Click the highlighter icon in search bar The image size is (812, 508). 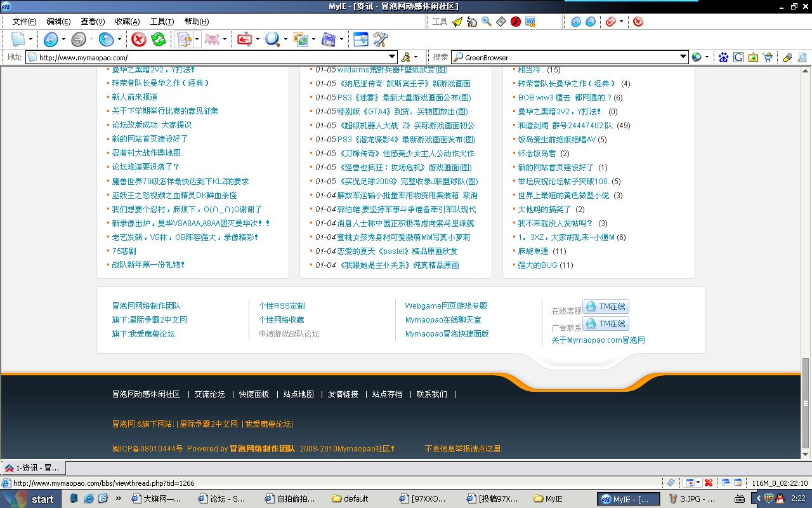coord(787,57)
